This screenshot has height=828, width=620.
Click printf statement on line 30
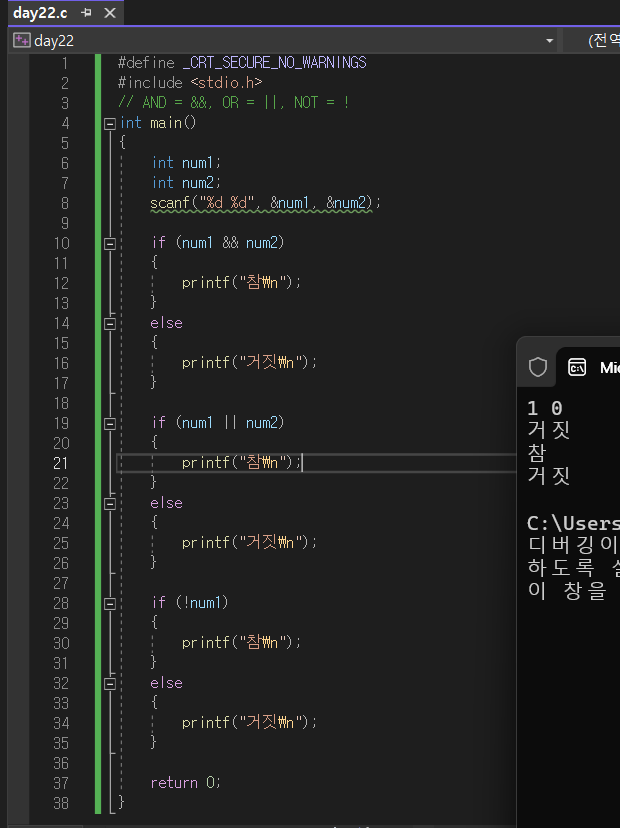(x=241, y=643)
